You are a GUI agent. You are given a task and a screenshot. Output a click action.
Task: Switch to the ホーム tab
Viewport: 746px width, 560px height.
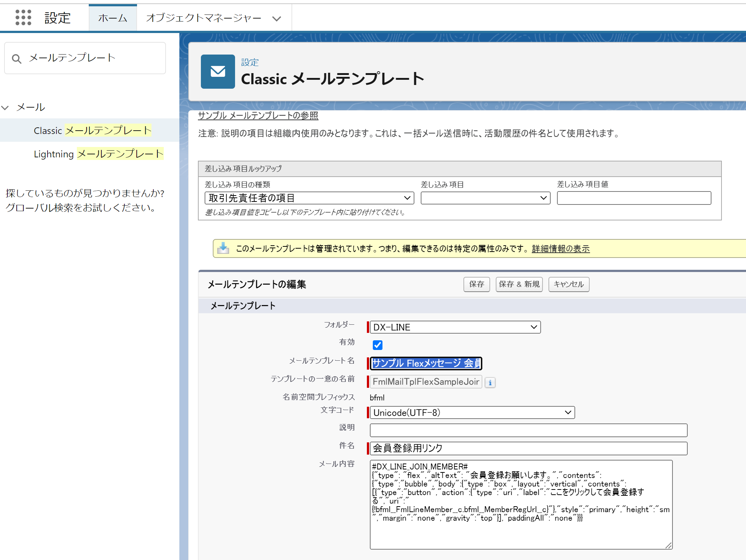click(x=113, y=18)
